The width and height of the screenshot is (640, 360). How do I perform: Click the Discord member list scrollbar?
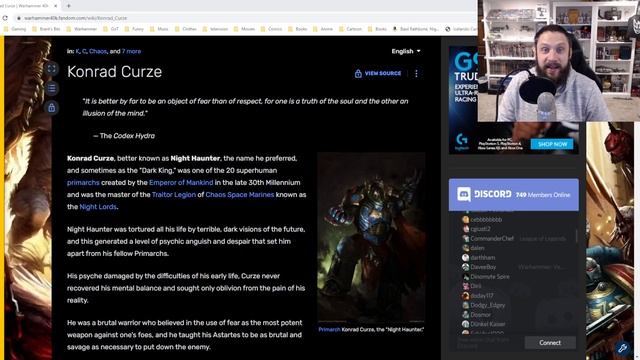pyautogui.click(x=576, y=236)
